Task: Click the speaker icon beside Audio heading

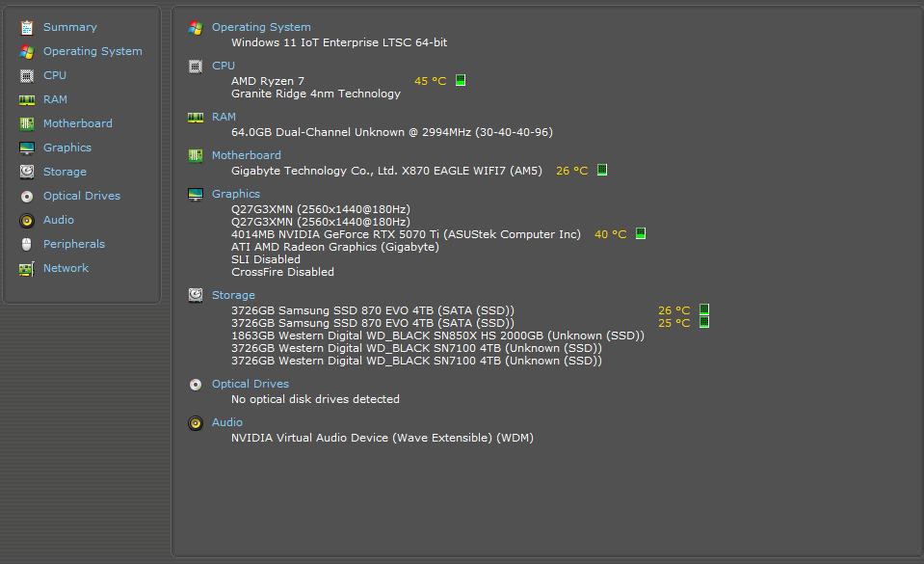Action: [196, 423]
